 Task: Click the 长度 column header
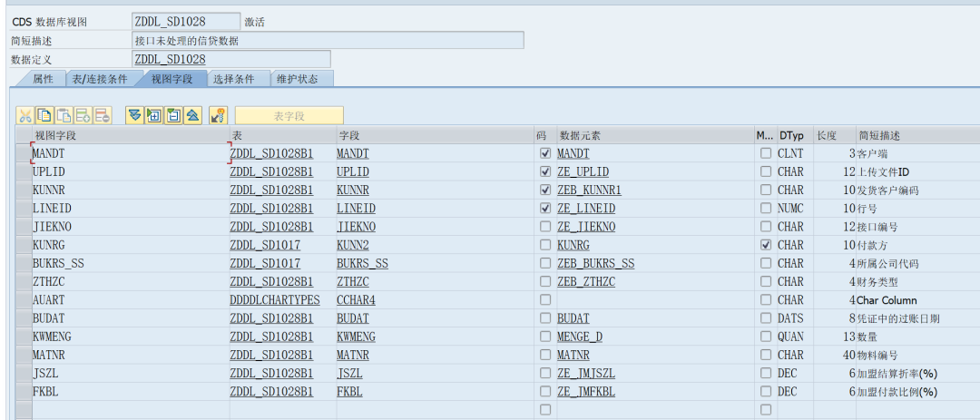(x=834, y=135)
